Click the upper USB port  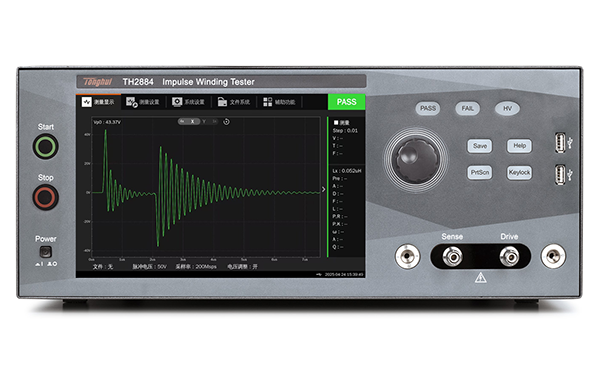[x=560, y=142]
